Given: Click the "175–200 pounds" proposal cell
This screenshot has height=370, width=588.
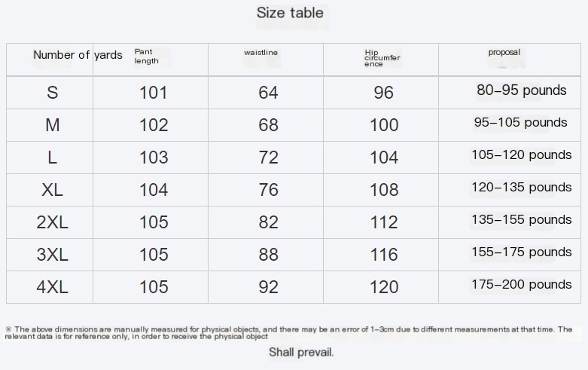Looking at the screenshot, I should (x=521, y=284).
